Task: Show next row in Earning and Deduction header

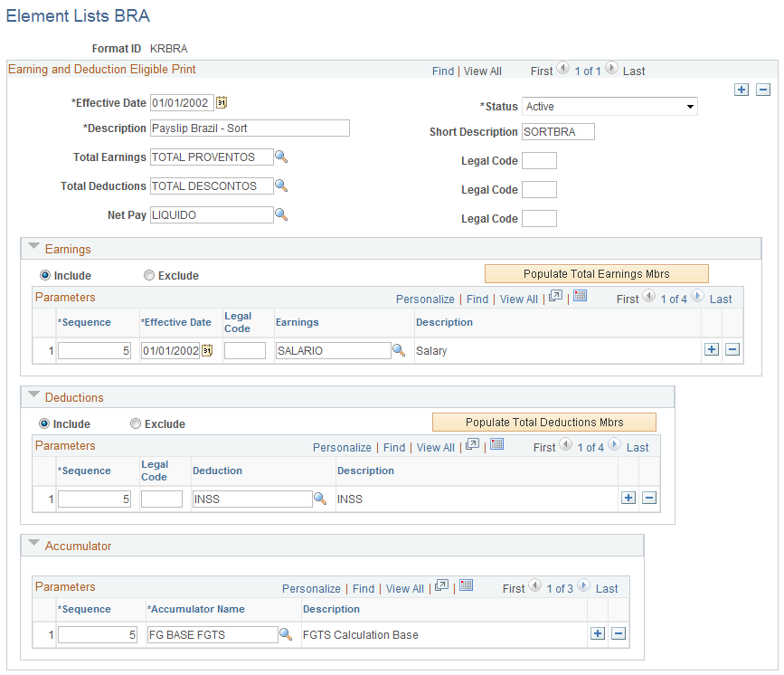Action: pos(611,68)
